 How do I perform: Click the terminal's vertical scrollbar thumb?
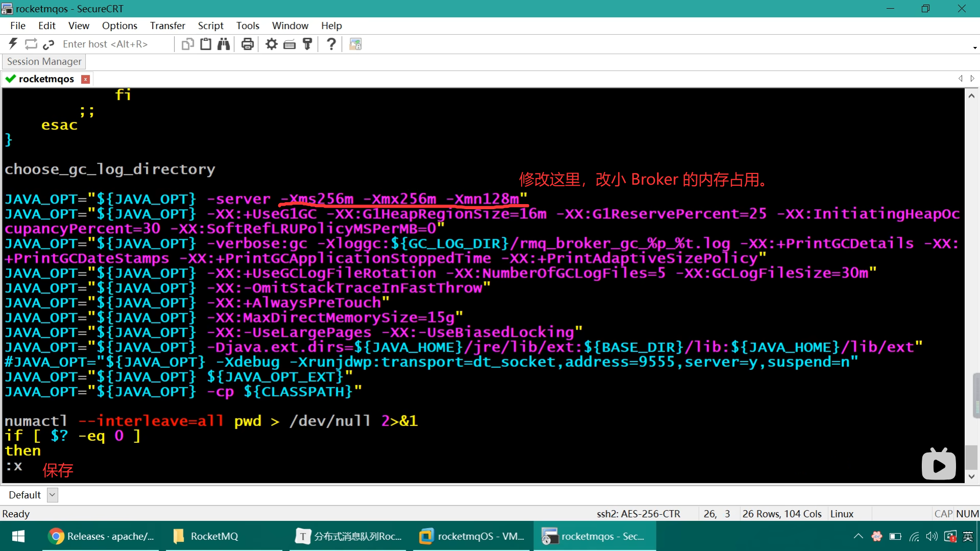point(971,457)
